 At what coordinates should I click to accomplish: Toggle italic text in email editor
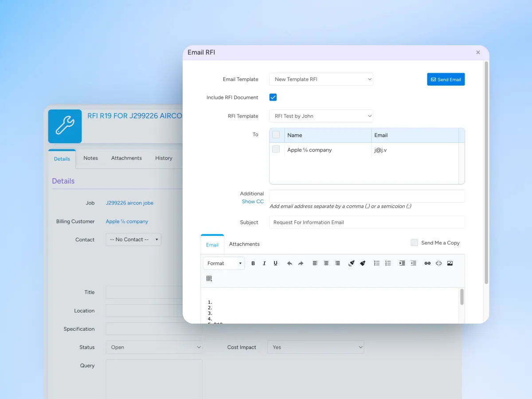click(x=264, y=263)
